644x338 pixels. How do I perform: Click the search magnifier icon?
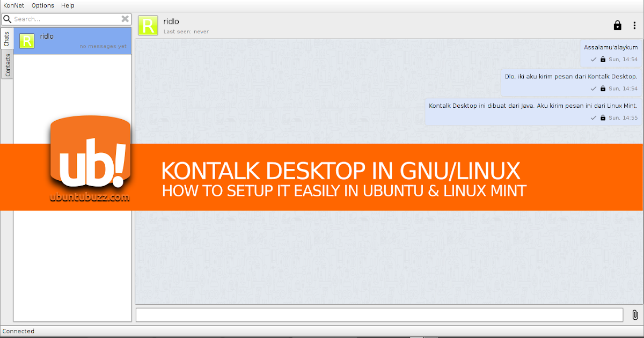click(8, 19)
